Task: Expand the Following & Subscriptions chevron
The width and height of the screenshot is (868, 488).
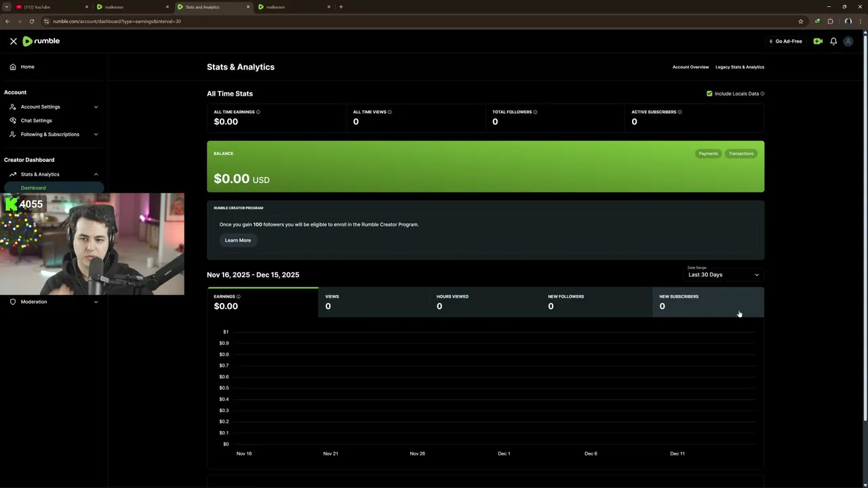Action: (x=96, y=134)
